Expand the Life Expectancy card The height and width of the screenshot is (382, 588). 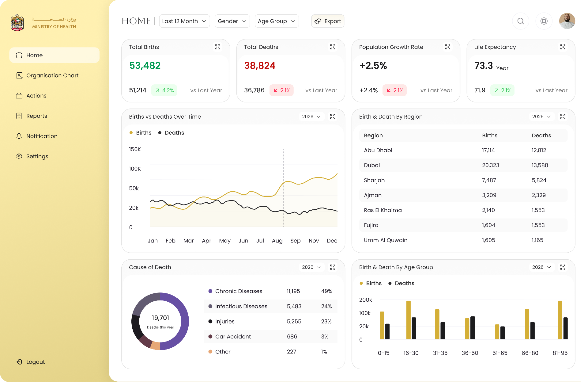click(x=563, y=47)
